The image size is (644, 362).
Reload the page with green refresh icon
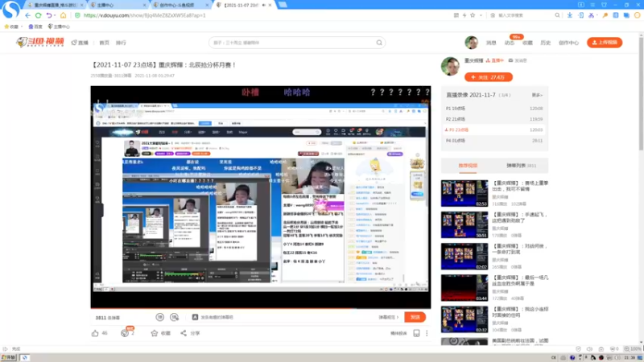(x=38, y=15)
